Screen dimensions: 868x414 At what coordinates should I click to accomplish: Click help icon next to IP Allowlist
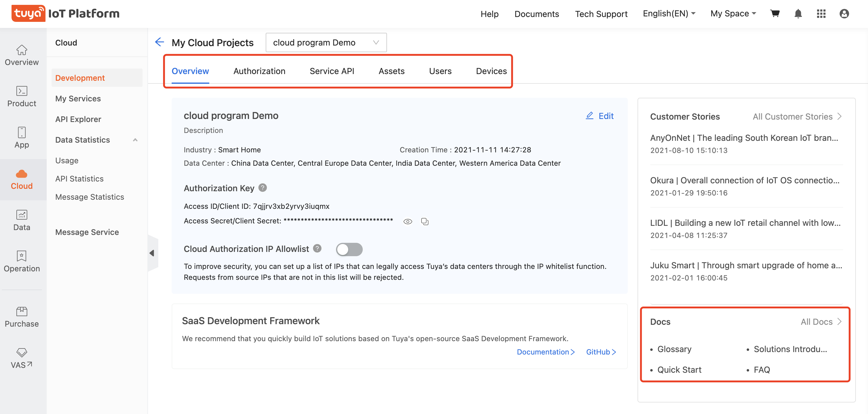(x=317, y=249)
